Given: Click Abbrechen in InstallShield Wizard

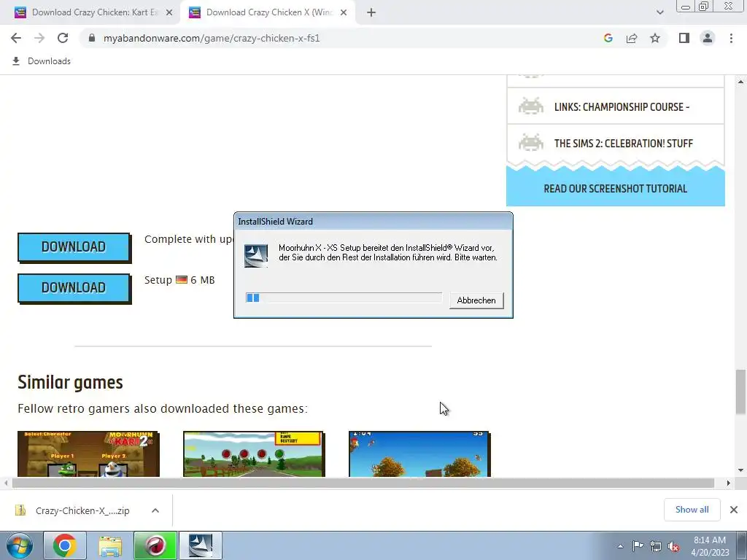Looking at the screenshot, I should [476, 300].
